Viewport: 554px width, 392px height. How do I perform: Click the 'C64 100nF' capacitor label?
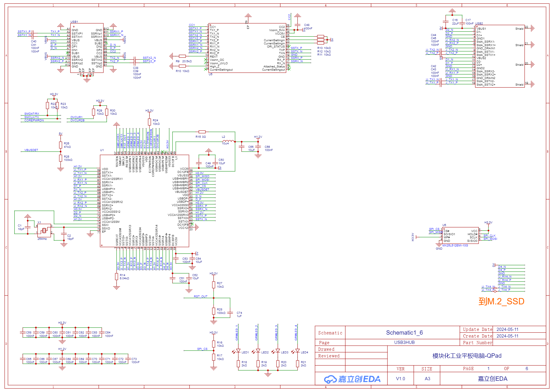pyautogui.click(x=109, y=334)
